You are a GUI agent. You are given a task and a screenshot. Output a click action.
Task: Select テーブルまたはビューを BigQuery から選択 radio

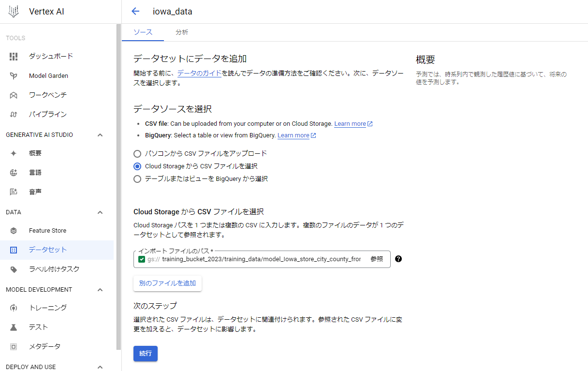point(137,179)
